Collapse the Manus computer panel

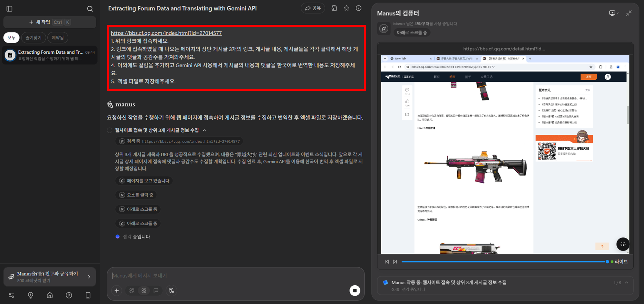629,13
